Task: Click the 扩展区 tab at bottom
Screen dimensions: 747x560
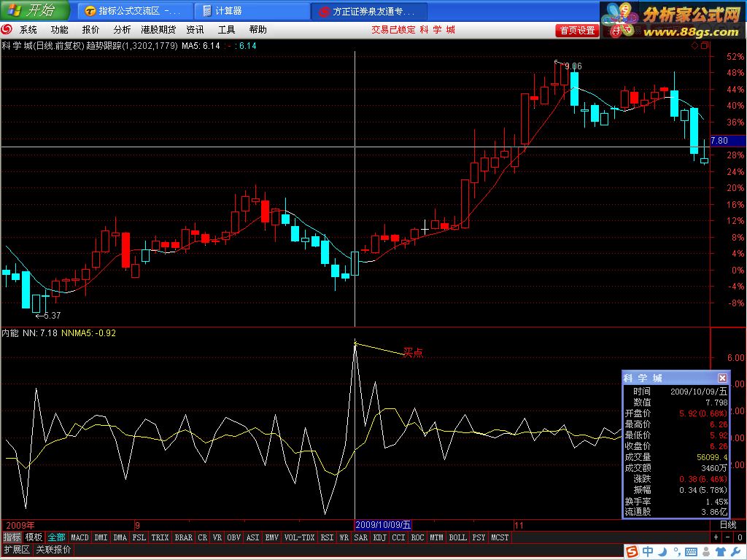Action: (17, 550)
